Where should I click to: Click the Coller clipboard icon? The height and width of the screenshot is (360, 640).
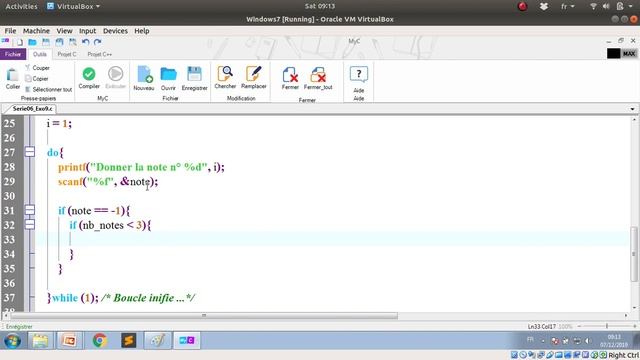[x=12, y=75]
